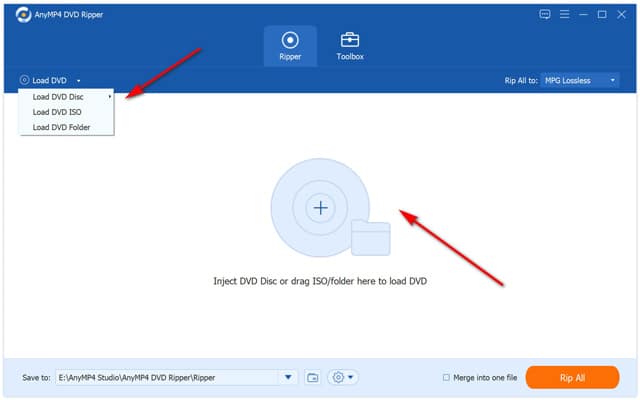
Task: Expand the Load DVD Disc submenu arrow
Action: [110, 97]
